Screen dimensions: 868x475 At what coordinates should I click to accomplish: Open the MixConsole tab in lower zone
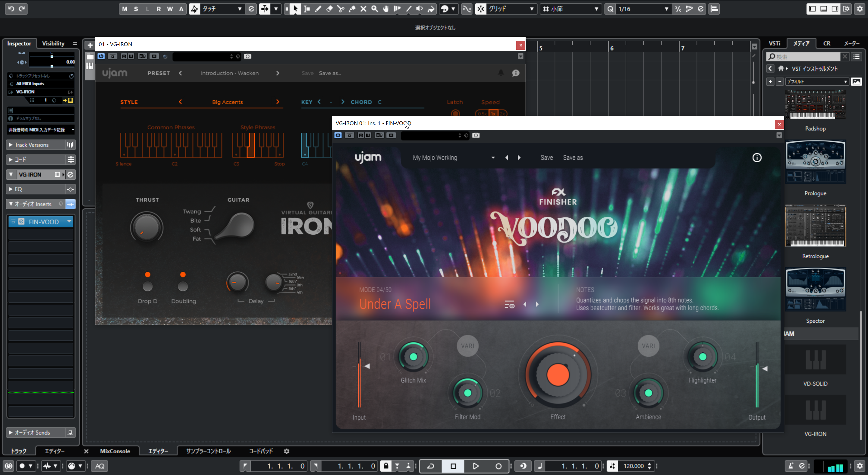click(x=115, y=451)
